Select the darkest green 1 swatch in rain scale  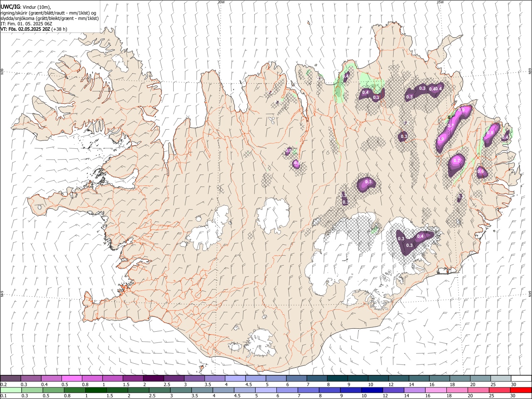click(x=96, y=390)
